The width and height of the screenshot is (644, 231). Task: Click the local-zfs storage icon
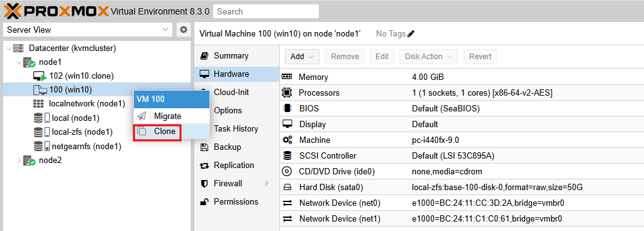tap(42, 132)
